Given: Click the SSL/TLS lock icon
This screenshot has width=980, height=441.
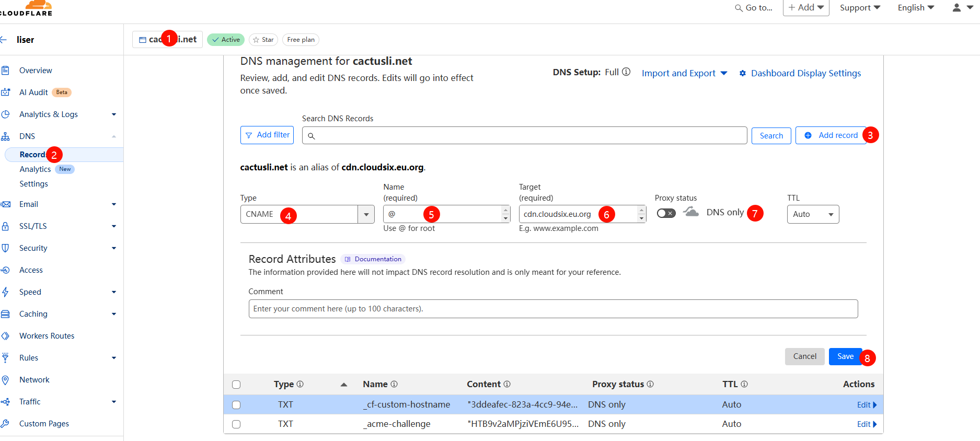Looking at the screenshot, I should (5, 226).
